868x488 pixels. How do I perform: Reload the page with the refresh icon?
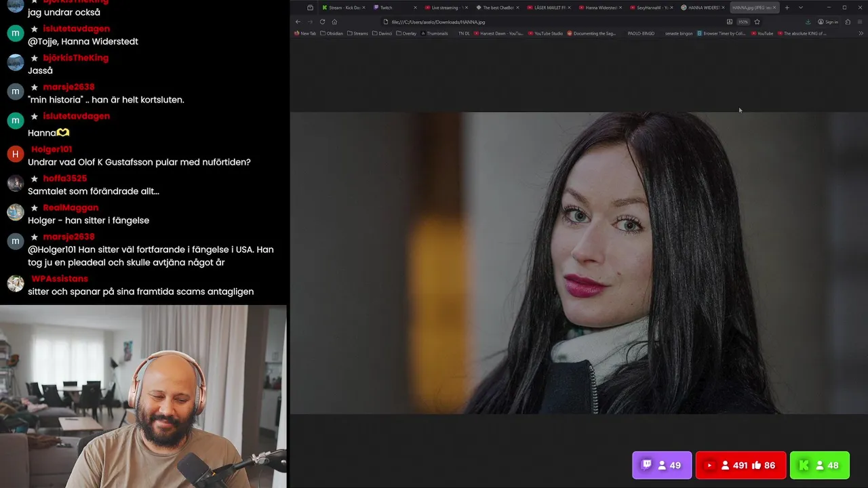(322, 22)
